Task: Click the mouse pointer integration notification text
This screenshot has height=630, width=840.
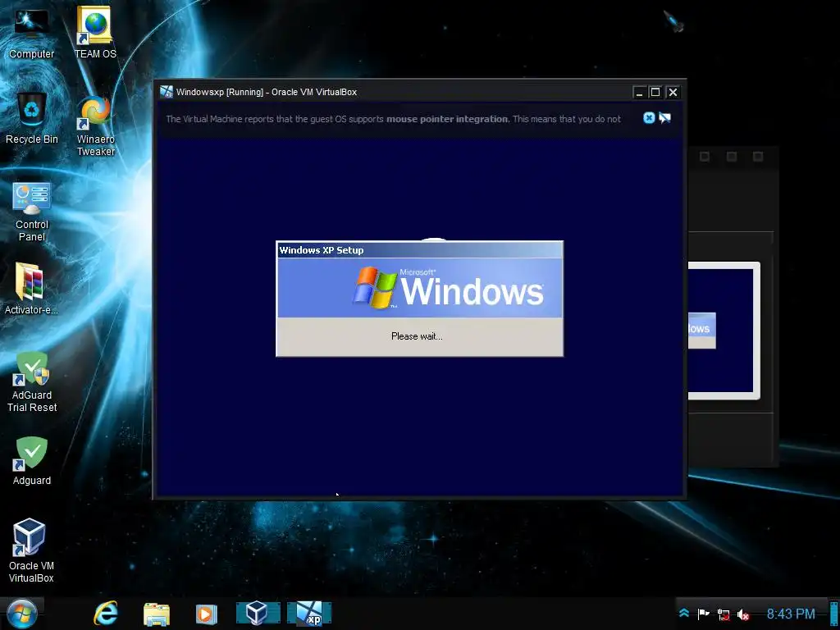Action: (x=393, y=119)
